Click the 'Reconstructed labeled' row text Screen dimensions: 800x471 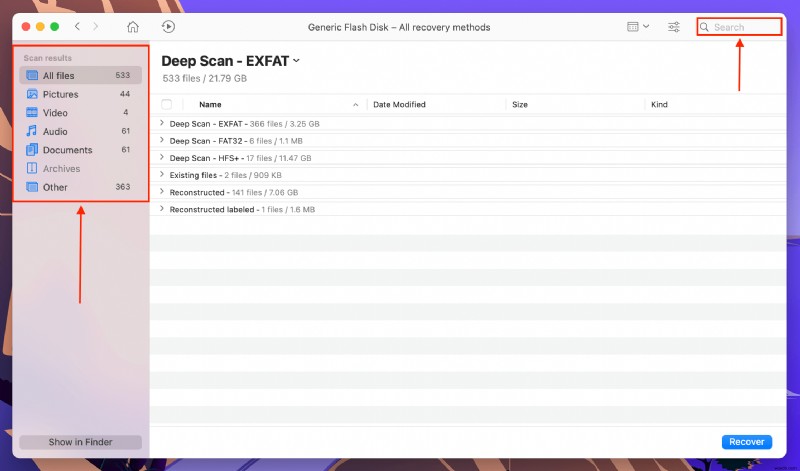[x=242, y=210]
